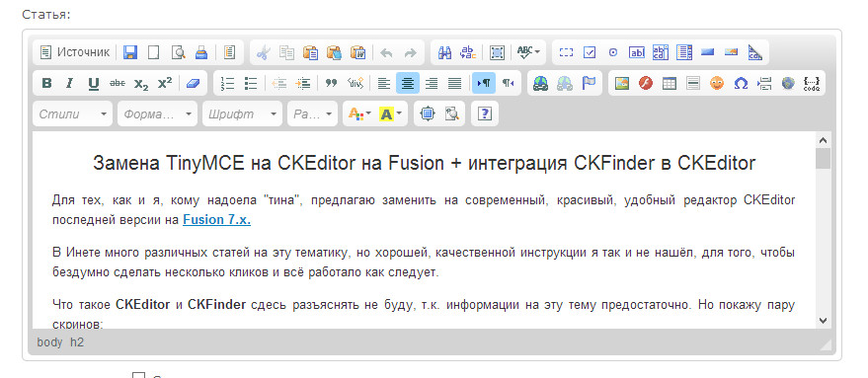Click the Unlink icon
Viewport: 868px width, 378px height.
tap(564, 83)
